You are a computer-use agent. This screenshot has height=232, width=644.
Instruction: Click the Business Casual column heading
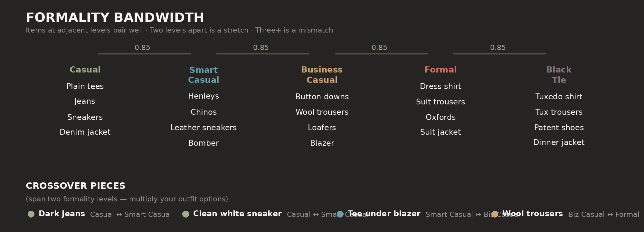(322, 75)
